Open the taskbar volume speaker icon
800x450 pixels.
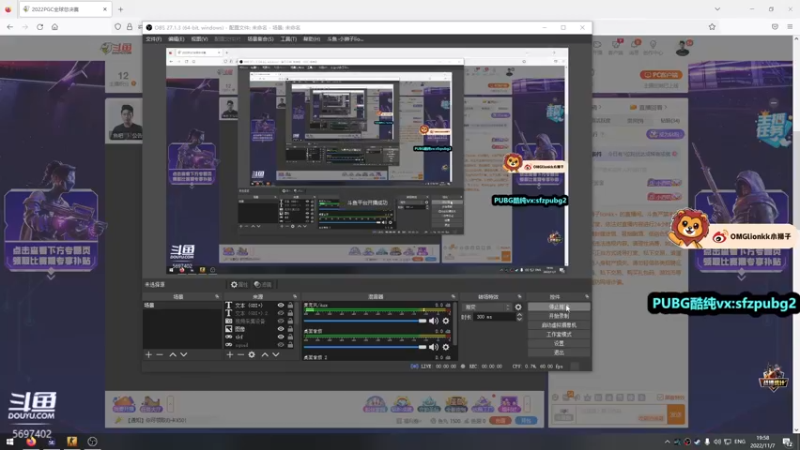(717, 442)
